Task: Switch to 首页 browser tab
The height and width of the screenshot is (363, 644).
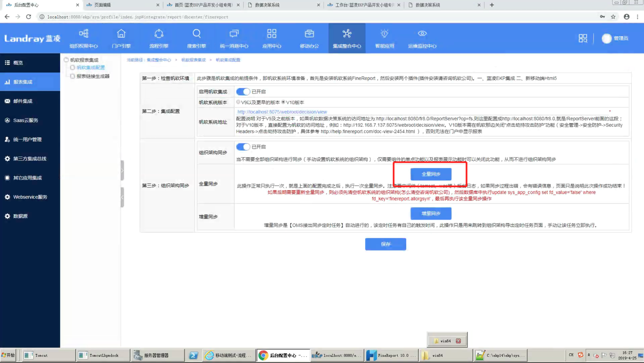Action: point(203,5)
